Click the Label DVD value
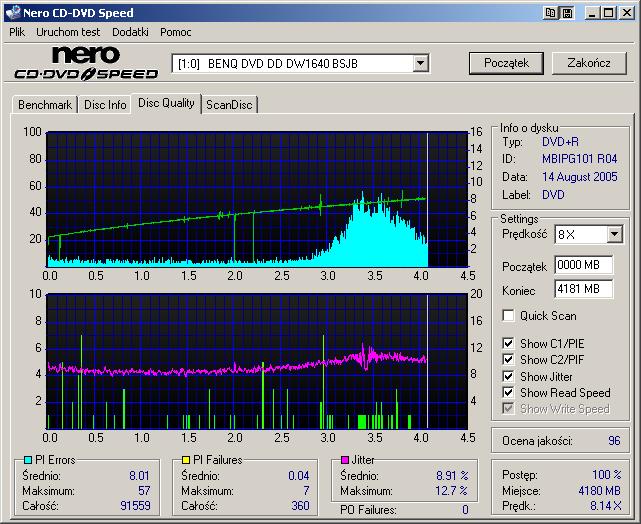The width and height of the screenshot is (641, 524). tap(553, 195)
